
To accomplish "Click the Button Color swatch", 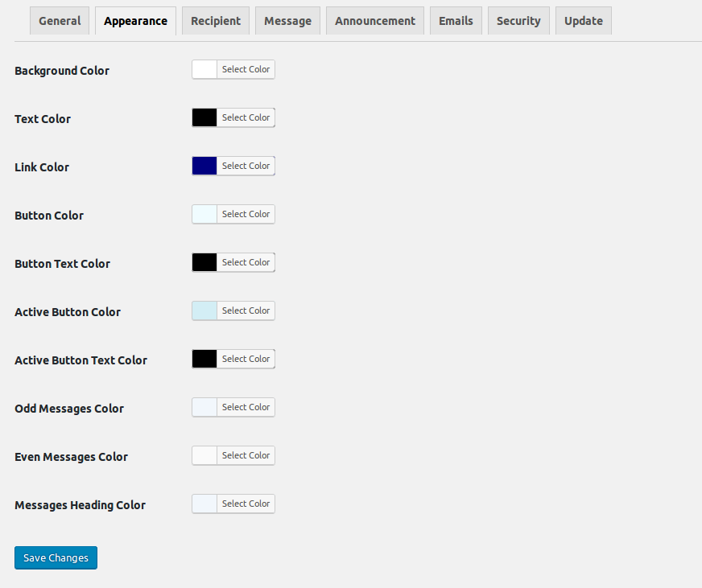I will 204,214.
